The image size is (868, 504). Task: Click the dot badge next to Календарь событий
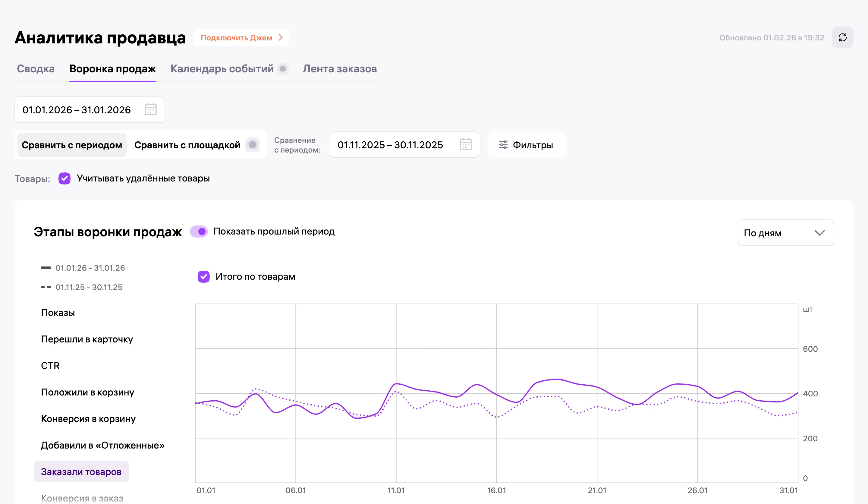(283, 69)
